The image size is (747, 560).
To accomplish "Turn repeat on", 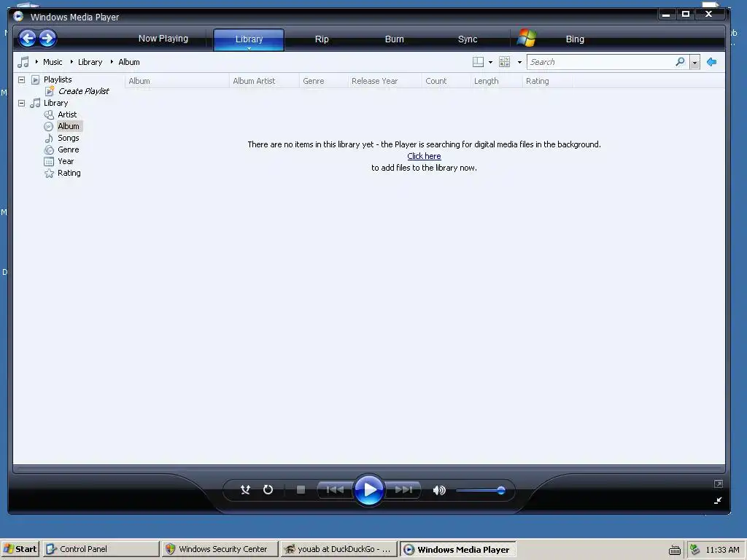I will pyautogui.click(x=268, y=489).
